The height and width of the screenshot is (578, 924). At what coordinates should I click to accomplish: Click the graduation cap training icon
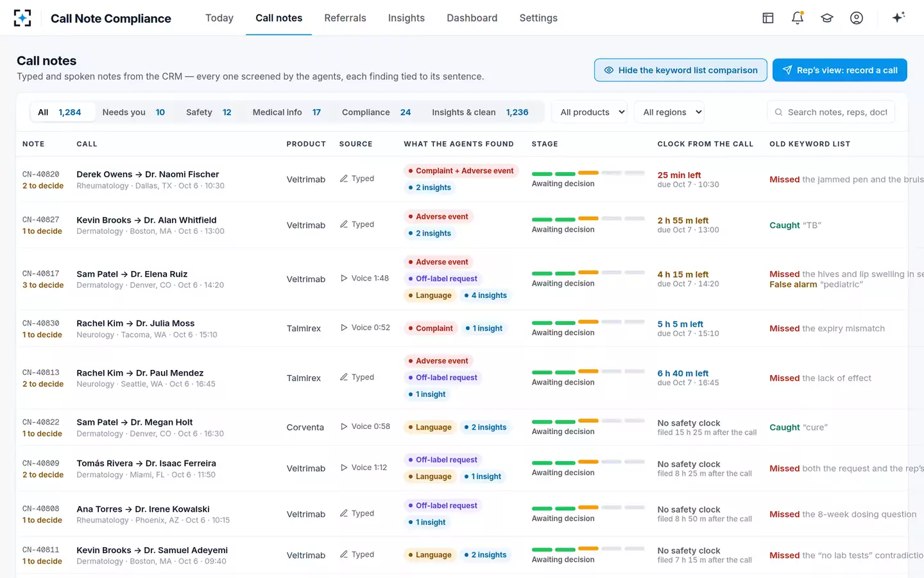(x=827, y=18)
